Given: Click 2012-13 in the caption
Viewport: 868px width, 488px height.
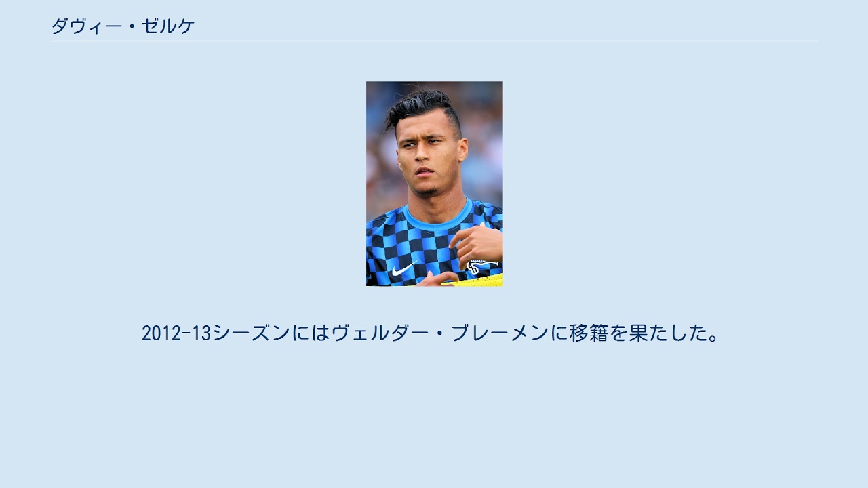Looking at the screenshot, I should [176, 333].
